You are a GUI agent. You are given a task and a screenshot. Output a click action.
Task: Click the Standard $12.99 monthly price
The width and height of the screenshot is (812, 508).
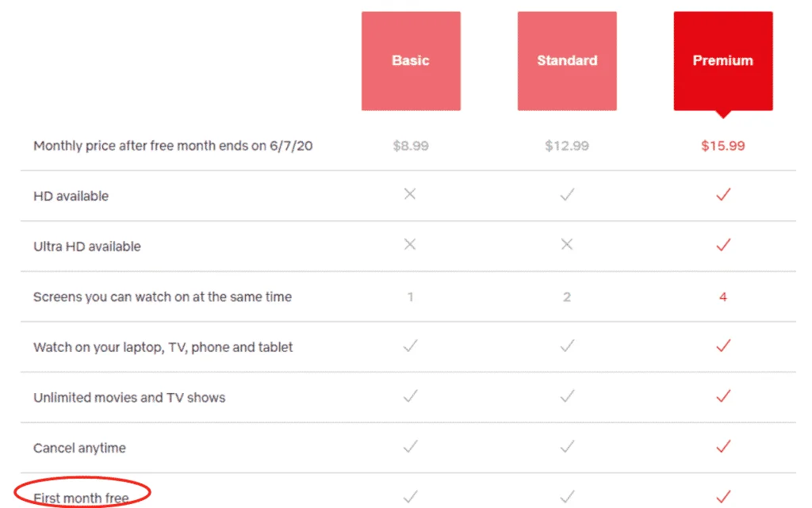coord(567,146)
